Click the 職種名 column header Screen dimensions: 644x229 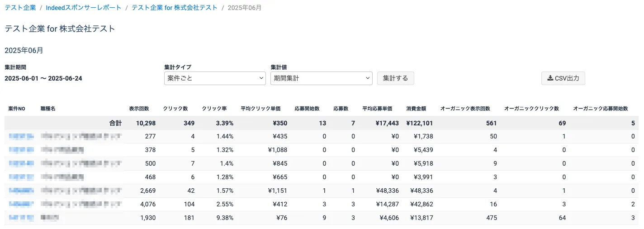[47, 109]
